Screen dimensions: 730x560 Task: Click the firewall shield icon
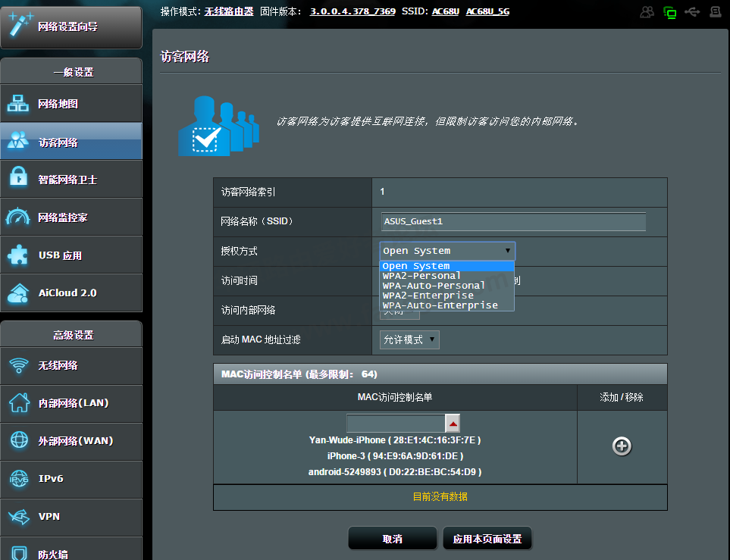click(19, 553)
